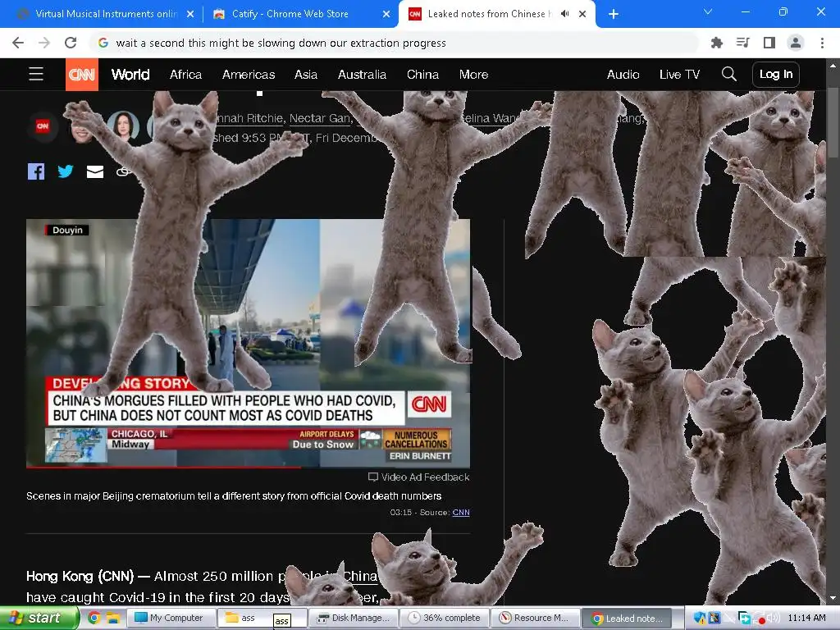Click the Log In button

pyautogui.click(x=776, y=75)
